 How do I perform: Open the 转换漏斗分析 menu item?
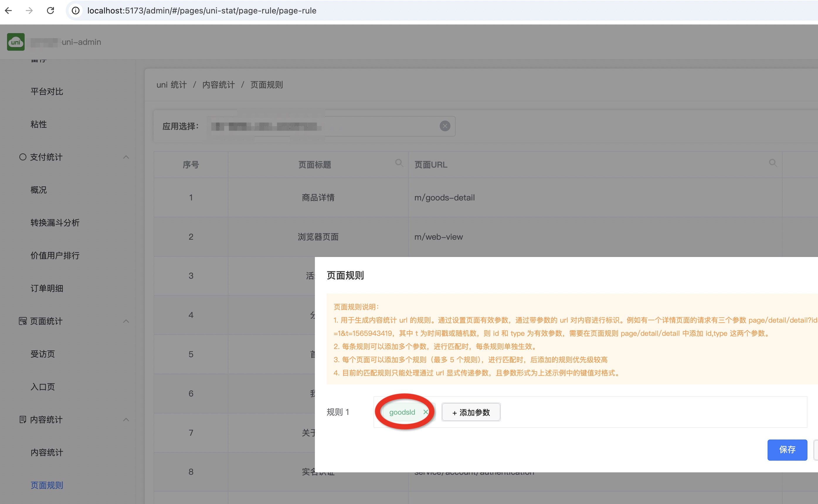coord(55,223)
